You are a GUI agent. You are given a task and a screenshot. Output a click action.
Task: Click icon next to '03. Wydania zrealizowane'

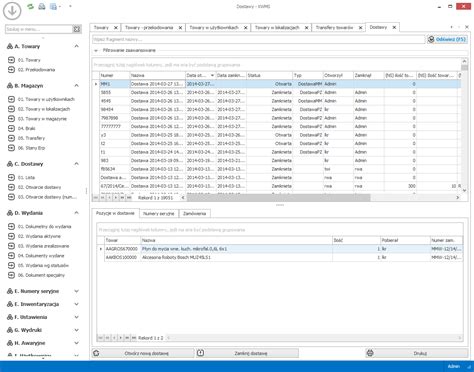tap(11, 246)
